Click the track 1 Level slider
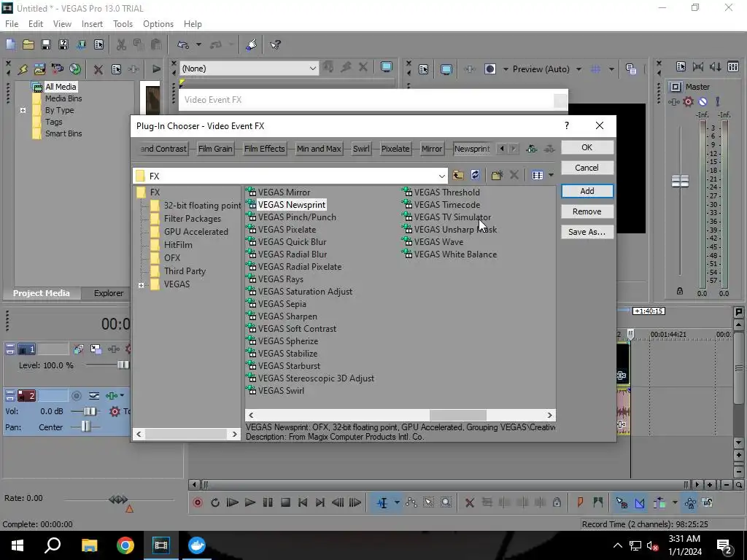 123,365
